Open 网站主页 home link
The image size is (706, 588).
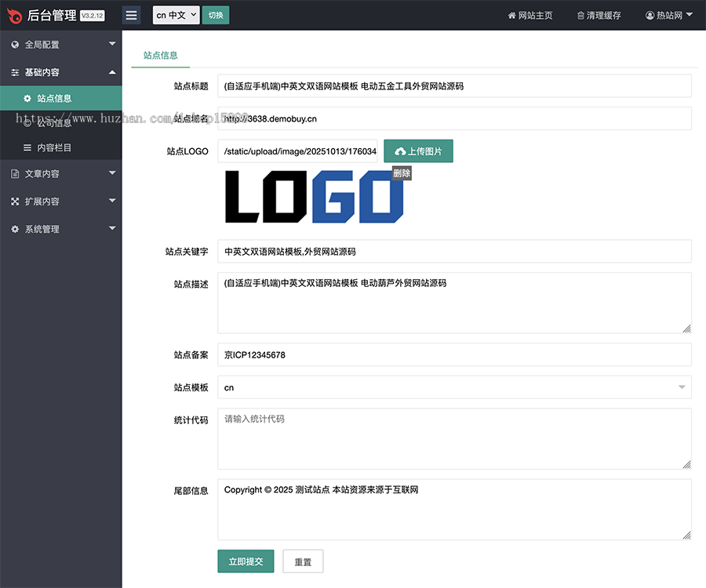(x=530, y=16)
